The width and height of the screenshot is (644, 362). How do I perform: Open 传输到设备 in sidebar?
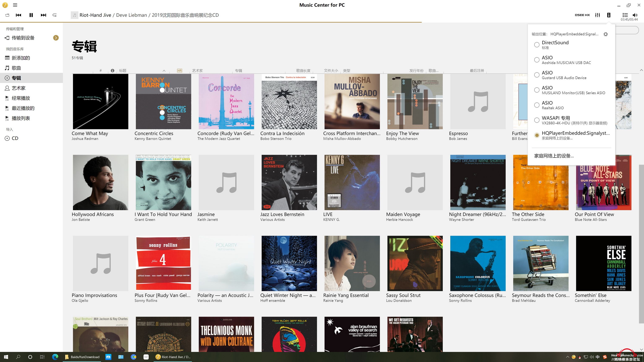pos(23,38)
